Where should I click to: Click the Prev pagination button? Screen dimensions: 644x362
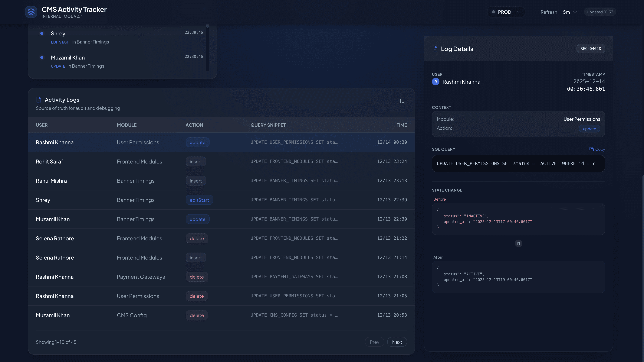(374, 342)
